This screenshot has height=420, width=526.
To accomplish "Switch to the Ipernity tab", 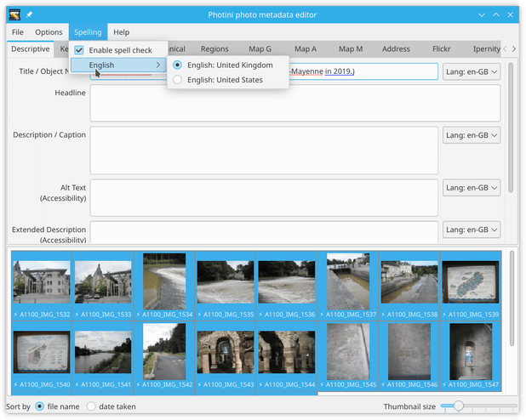I will coord(486,49).
